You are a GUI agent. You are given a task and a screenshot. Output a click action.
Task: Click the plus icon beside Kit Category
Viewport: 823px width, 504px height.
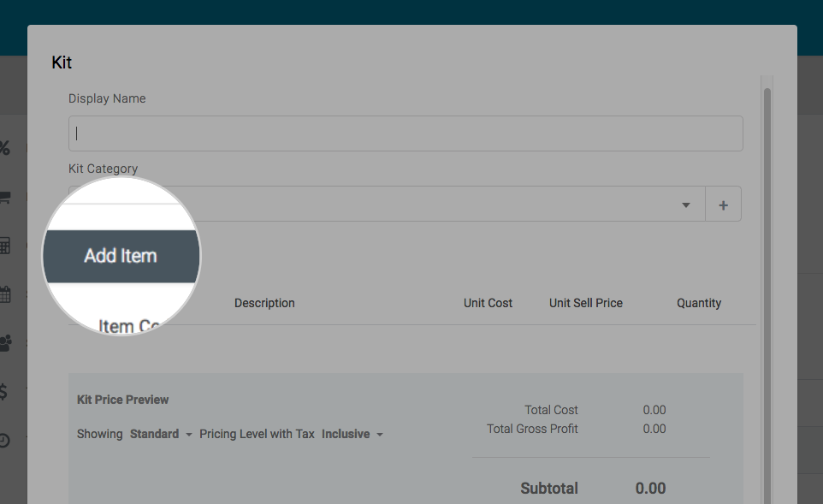click(x=723, y=205)
